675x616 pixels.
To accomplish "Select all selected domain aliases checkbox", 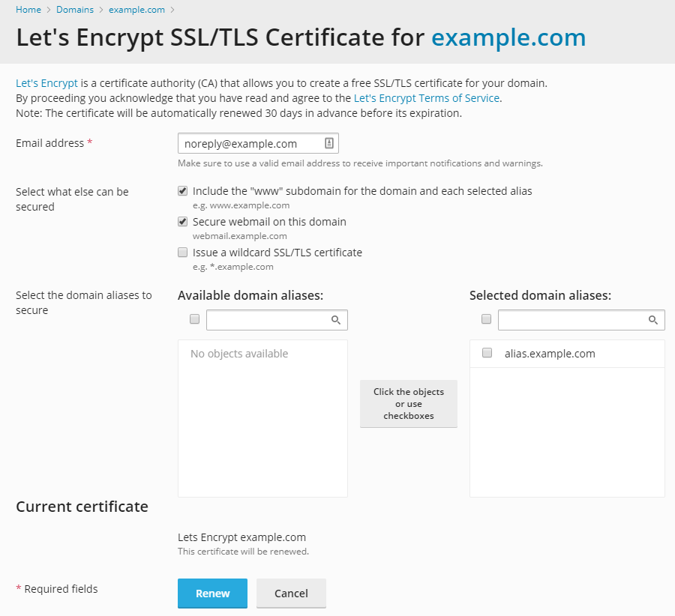I will pos(486,319).
